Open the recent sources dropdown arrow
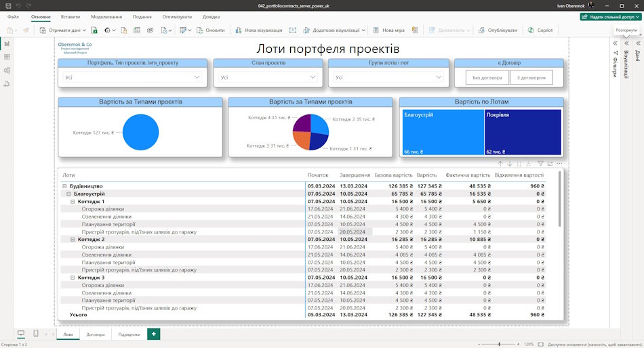Viewport: 644px width, 348px height. 170,30
